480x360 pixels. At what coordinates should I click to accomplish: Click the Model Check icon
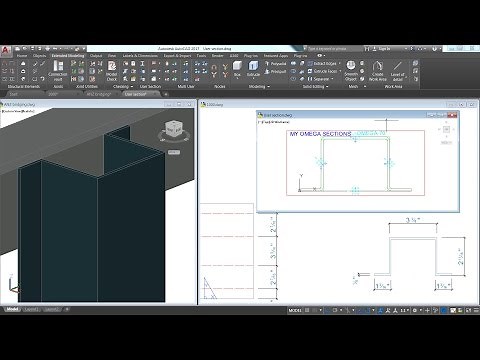point(112,71)
